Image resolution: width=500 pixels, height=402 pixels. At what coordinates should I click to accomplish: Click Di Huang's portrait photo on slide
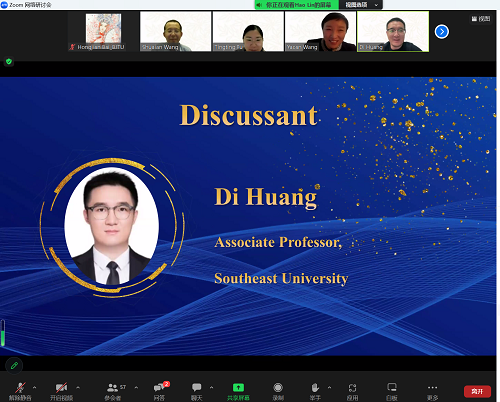[112, 227]
